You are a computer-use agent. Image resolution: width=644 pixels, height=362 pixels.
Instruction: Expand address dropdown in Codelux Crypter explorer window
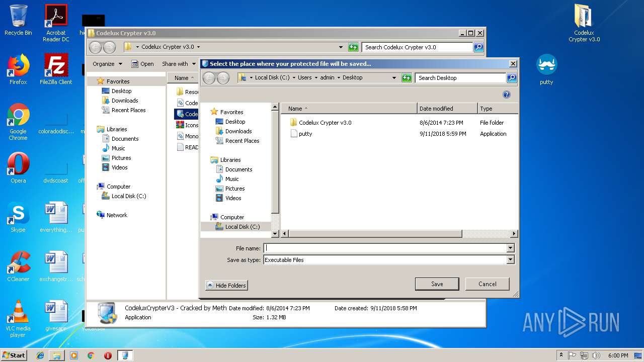click(341, 47)
